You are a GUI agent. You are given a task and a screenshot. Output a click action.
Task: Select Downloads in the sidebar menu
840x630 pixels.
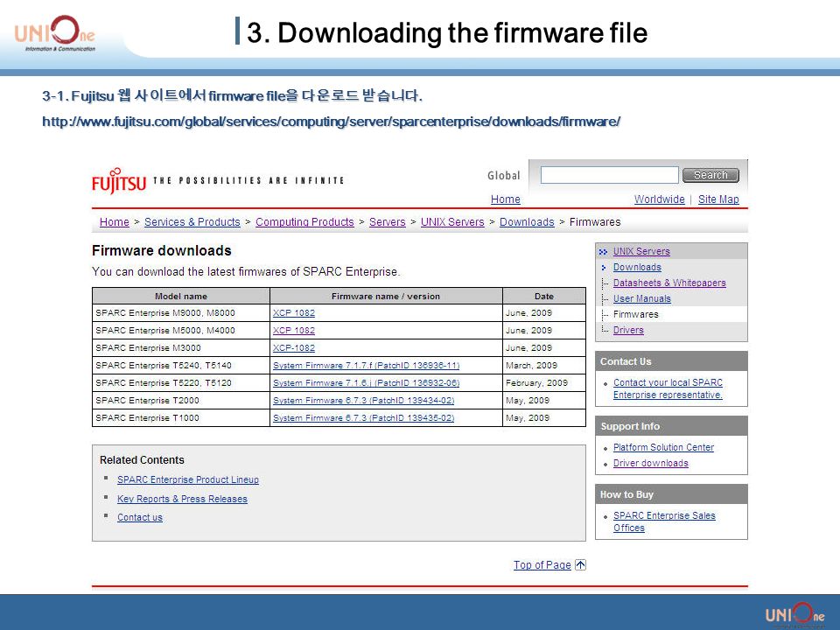coord(637,267)
